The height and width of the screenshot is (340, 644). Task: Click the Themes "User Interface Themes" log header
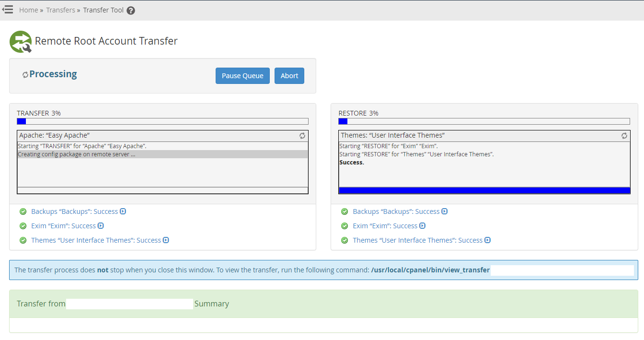pyautogui.click(x=484, y=136)
